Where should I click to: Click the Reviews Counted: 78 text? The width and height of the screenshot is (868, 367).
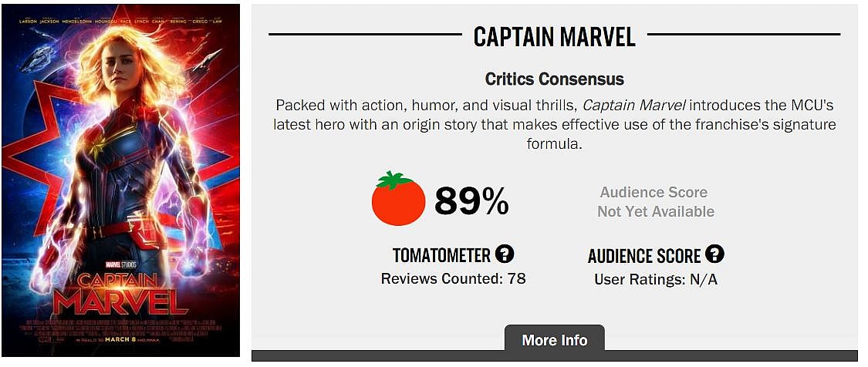[453, 278]
